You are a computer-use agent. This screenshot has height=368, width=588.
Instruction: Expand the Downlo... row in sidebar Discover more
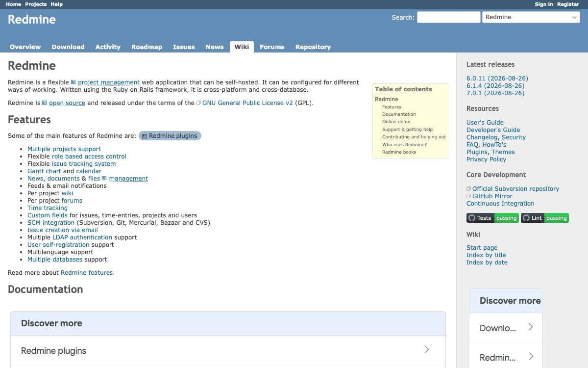click(x=506, y=328)
